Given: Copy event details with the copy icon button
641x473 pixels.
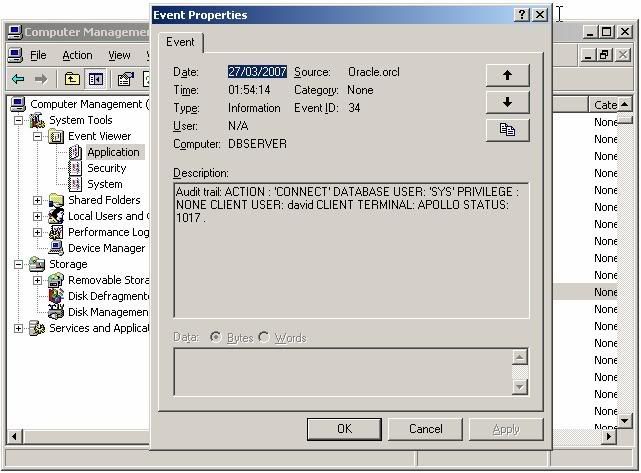Looking at the screenshot, I should coord(506,130).
